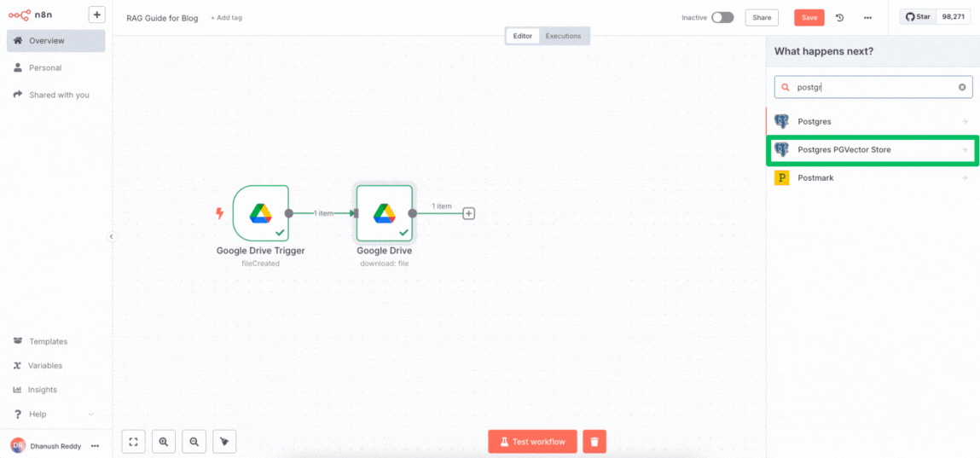Switch to the Executions tab
The width and height of the screenshot is (980, 458).
point(563,36)
